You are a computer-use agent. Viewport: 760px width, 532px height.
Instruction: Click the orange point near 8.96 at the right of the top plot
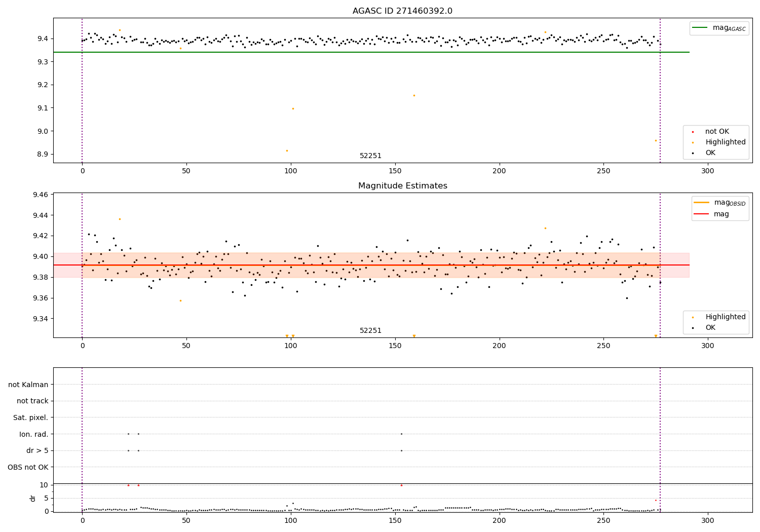coord(656,140)
